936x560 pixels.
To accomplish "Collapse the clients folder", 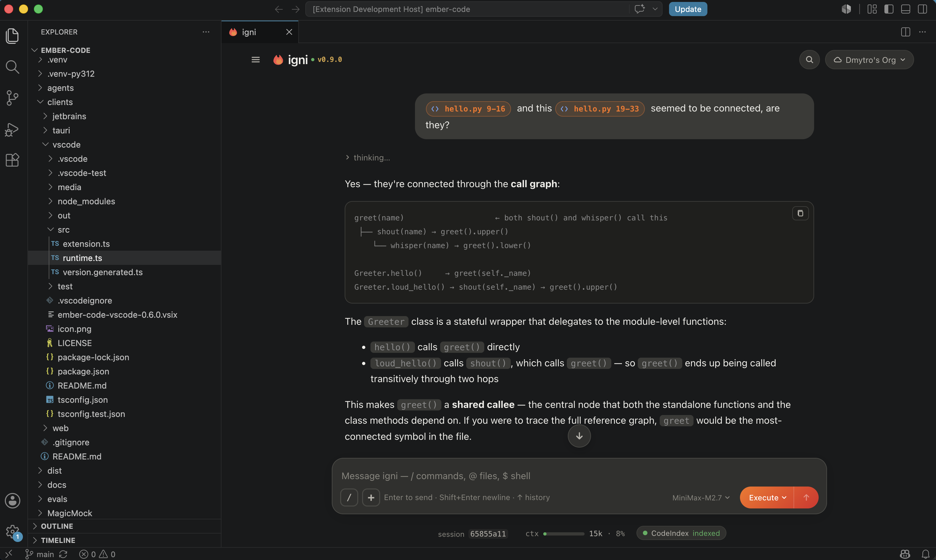I will pos(124,102).
